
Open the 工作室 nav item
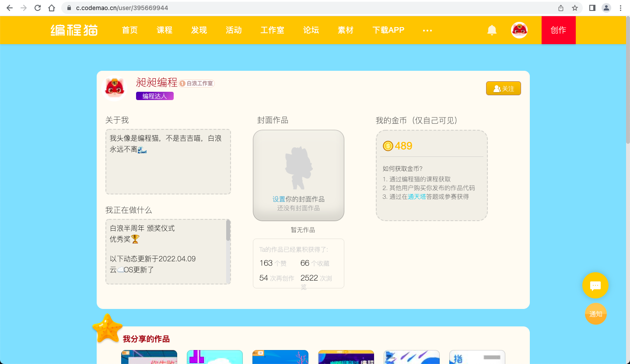pyautogui.click(x=273, y=30)
